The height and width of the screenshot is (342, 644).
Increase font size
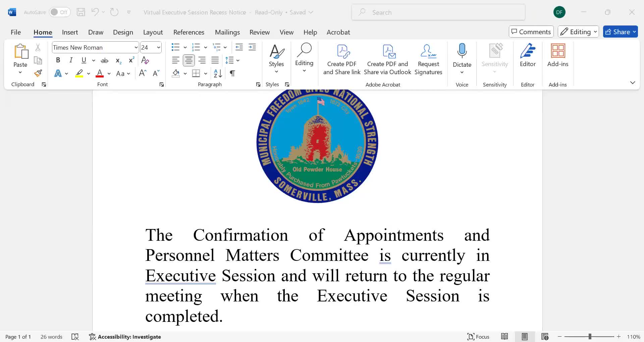pos(143,73)
